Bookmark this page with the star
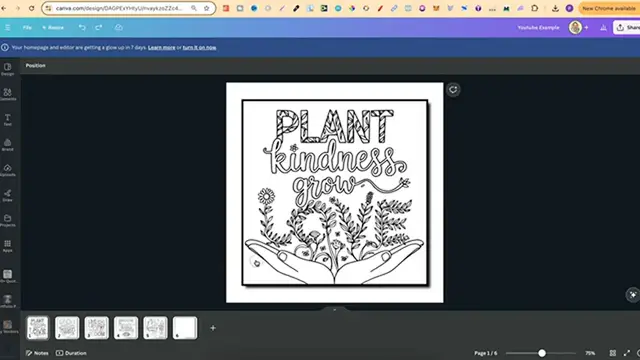 coord(207,8)
